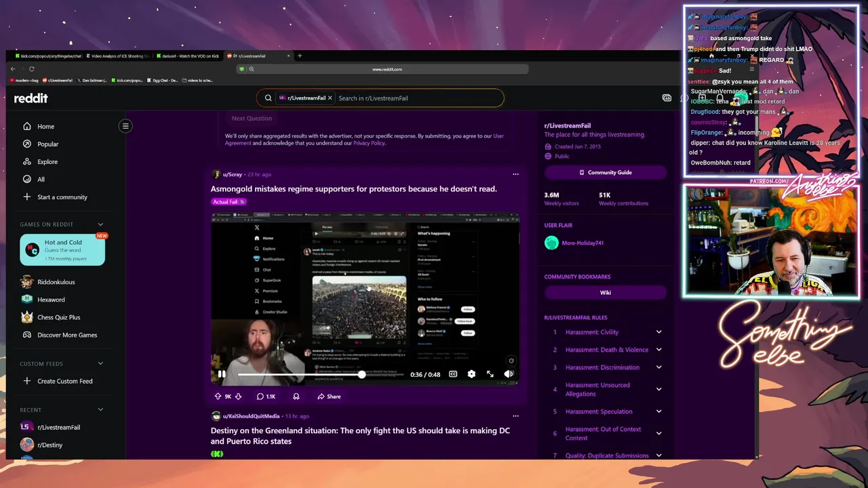Collapse the Games on Reddit section
The width and height of the screenshot is (868, 488).
(x=100, y=224)
